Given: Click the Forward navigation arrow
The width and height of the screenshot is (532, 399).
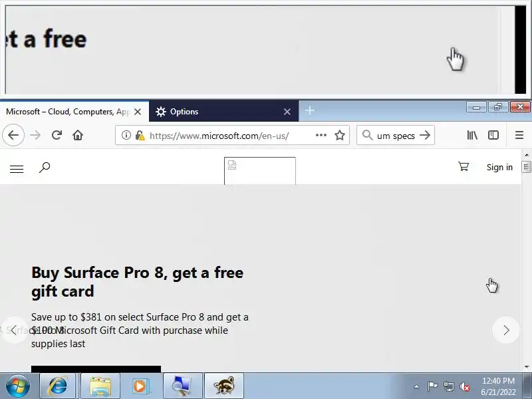Looking at the screenshot, I should click(x=35, y=135).
